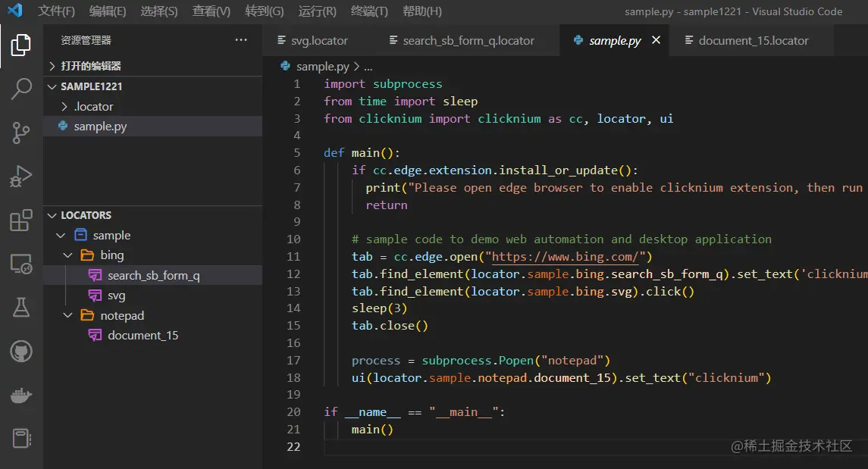
Task: Open the Search view in the activity bar
Action: [x=20, y=88]
